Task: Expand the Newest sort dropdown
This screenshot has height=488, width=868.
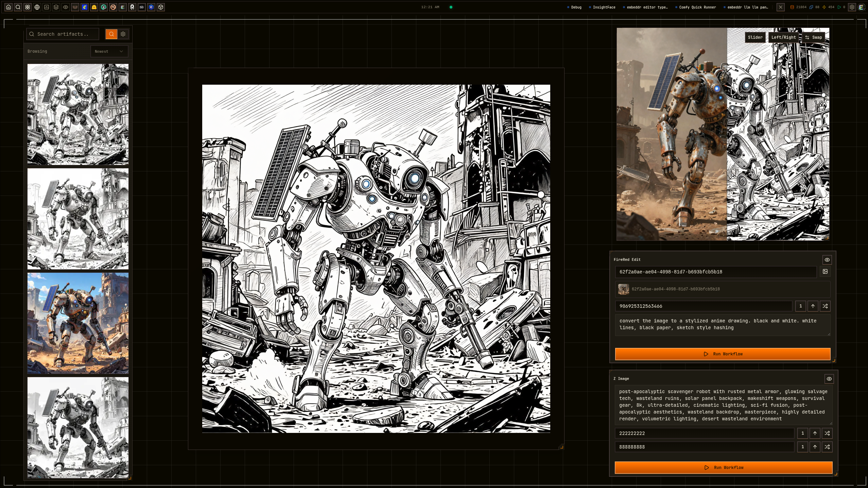Action: (x=109, y=51)
